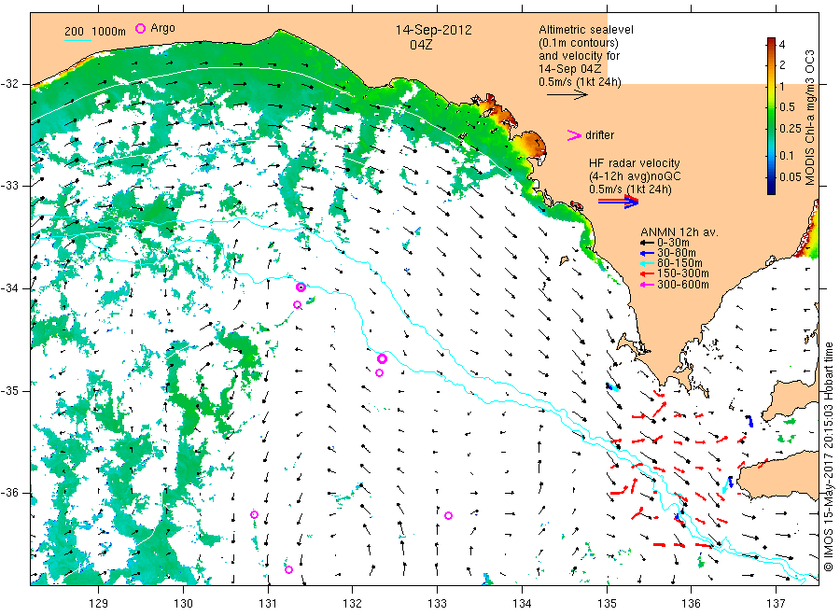Screen dimensions: 840x616
Task: Click the magenta 300-600m legend arrow
Action: point(647,285)
